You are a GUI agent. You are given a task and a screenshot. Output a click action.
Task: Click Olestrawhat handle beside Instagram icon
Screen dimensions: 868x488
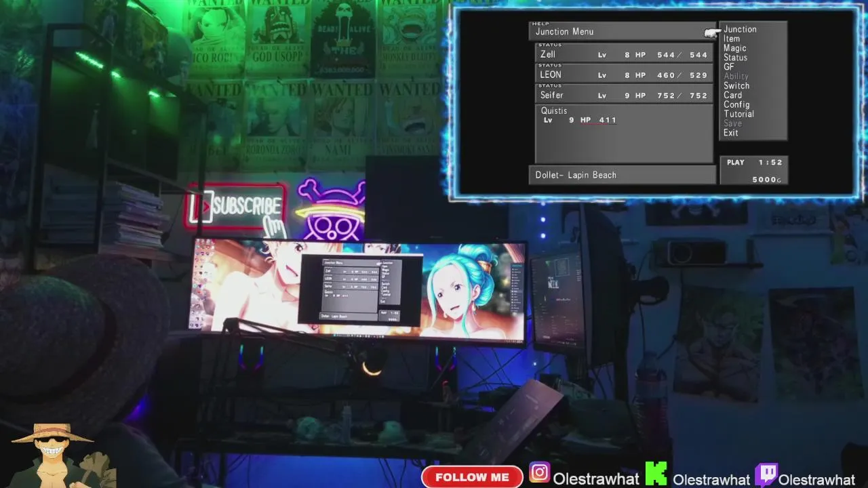[x=596, y=479]
